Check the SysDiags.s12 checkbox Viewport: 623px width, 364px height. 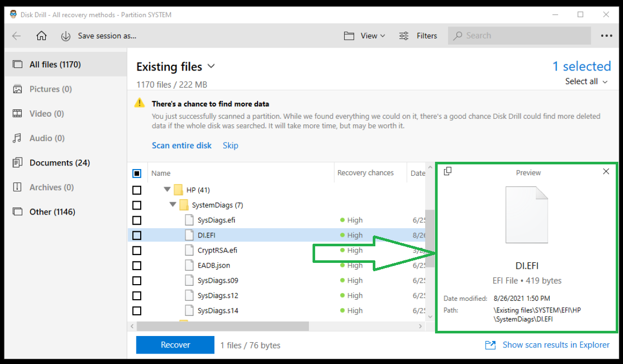tap(137, 296)
